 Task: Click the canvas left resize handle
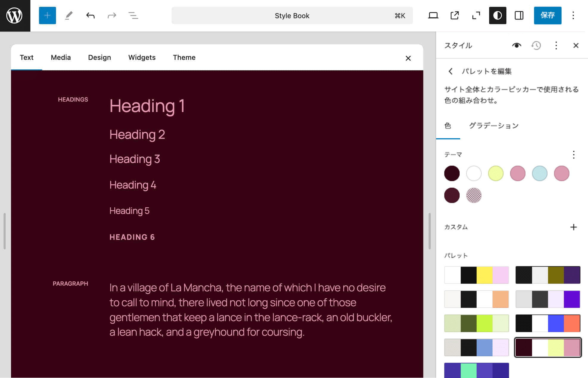(4, 231)
